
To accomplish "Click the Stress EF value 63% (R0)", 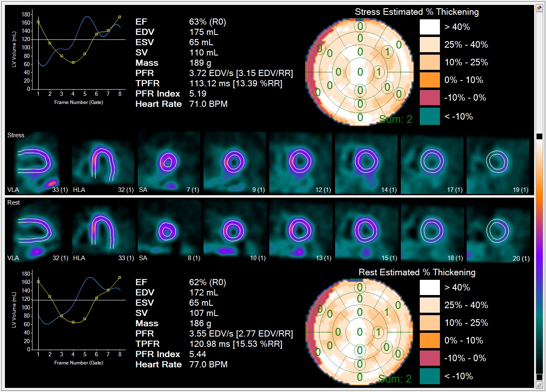I will pos(207,22).
